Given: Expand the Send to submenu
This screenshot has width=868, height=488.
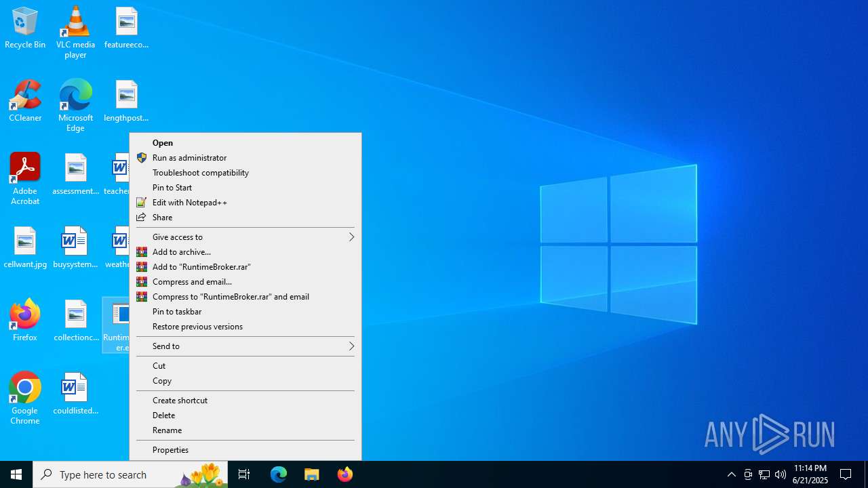Looking at the screenshot, I should [x=245, y=346].
